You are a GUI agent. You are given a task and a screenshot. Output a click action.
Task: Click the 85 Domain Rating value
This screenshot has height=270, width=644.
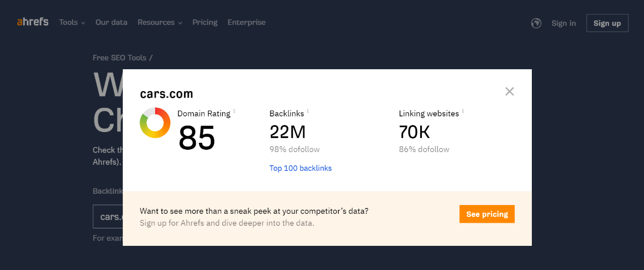tap(196, 137)
